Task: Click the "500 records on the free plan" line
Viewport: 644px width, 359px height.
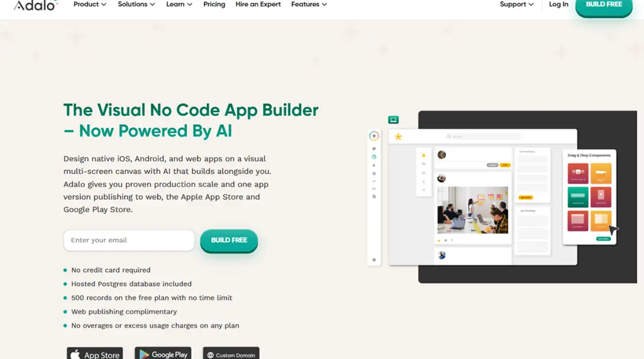Action: pos(152,298)
